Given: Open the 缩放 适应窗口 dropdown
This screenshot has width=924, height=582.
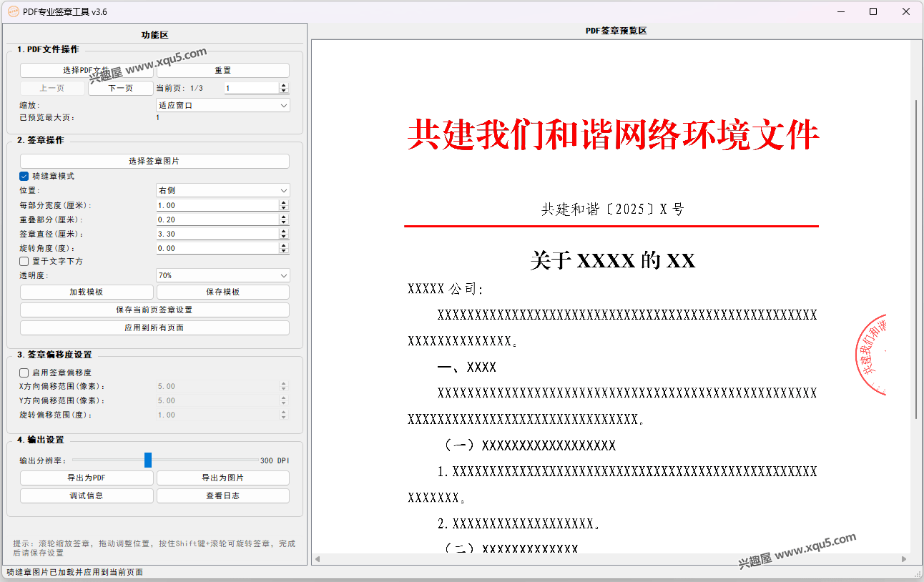Looking at the screenshot, I should 222,105.
